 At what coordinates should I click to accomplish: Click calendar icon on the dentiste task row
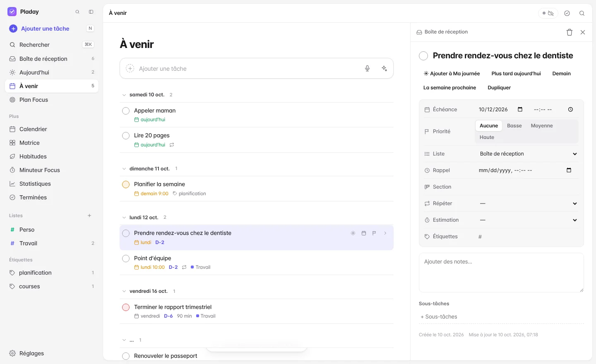[x=364, y=233]
